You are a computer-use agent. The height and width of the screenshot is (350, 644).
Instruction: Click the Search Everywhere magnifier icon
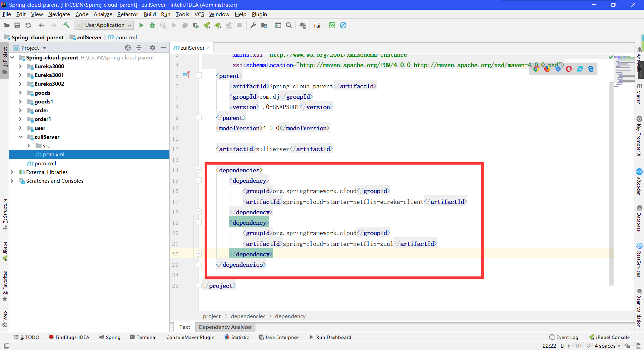click(x=289, y=25)
